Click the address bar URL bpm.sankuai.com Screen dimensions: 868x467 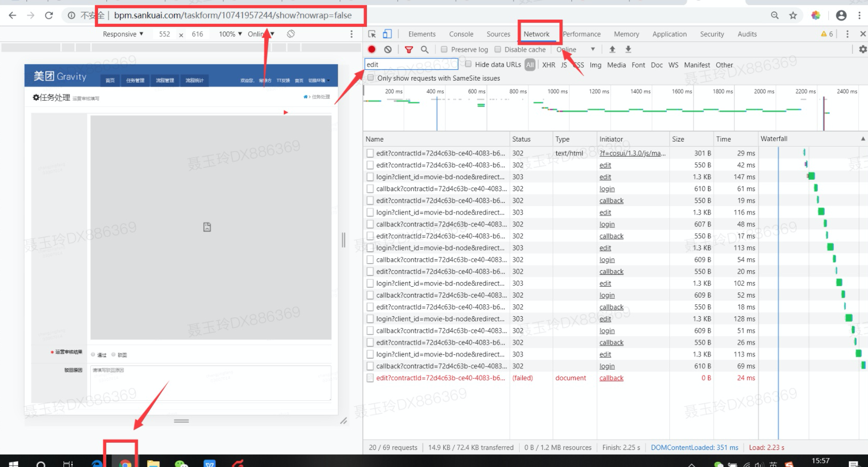point(233,15)
